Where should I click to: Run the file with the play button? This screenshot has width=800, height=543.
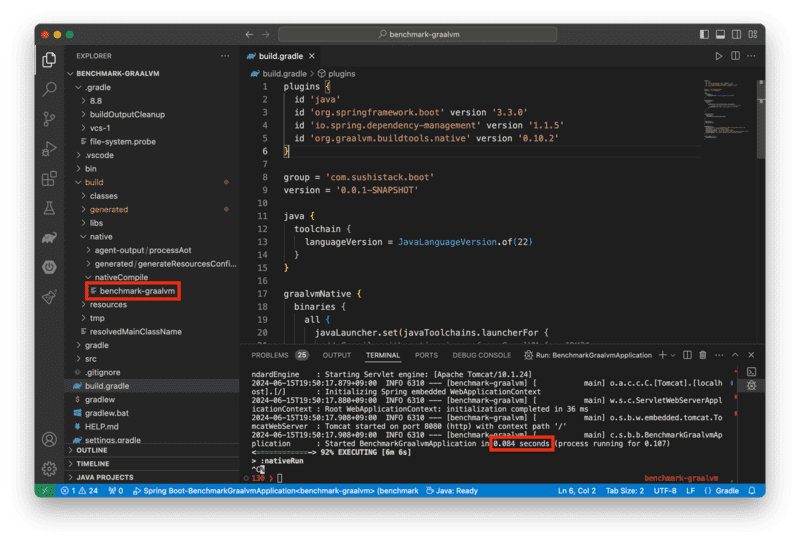coord(718,56)
